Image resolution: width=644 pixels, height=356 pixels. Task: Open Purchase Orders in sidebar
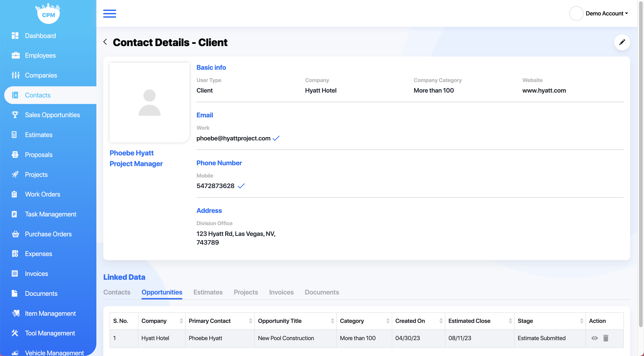point(48,234)
